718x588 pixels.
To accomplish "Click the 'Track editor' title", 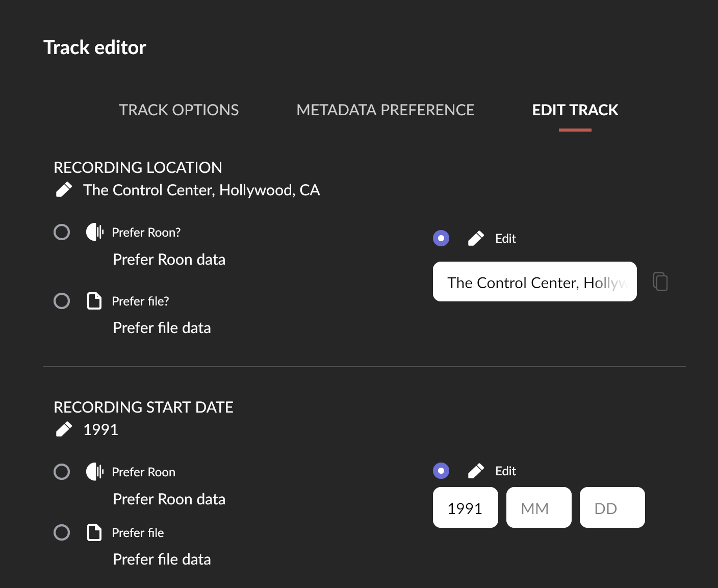I will pyautogui.click(x=95, y=47).
